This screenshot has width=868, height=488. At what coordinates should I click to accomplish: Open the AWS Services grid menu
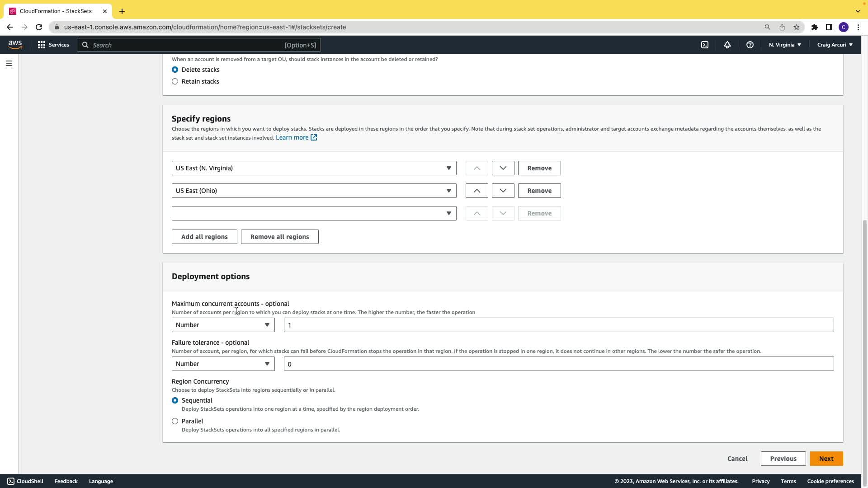click(x=53, y=45)
